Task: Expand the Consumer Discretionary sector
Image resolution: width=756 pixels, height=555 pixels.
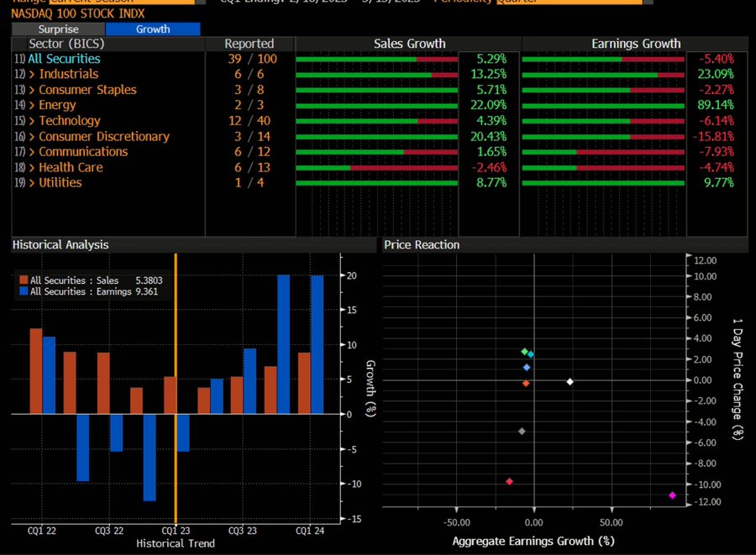Action: [x=32, y=137]
